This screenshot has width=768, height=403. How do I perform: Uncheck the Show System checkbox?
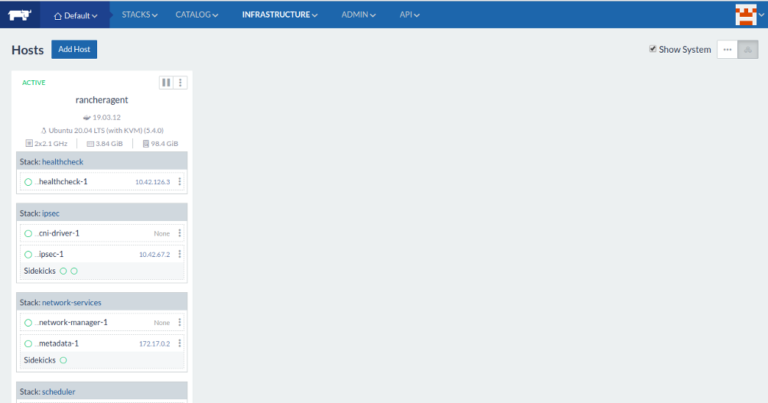coord(653,49)
